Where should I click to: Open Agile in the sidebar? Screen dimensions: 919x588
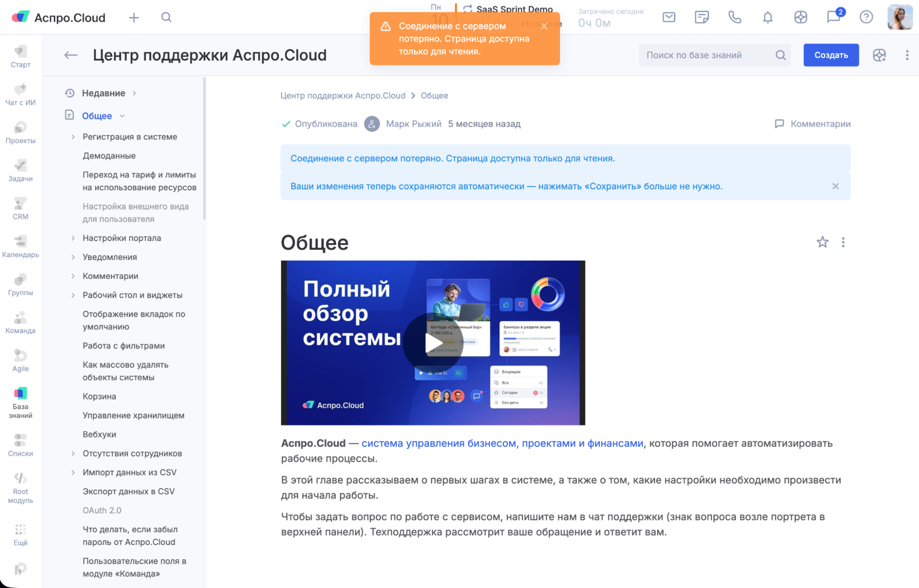pos(21,361)
